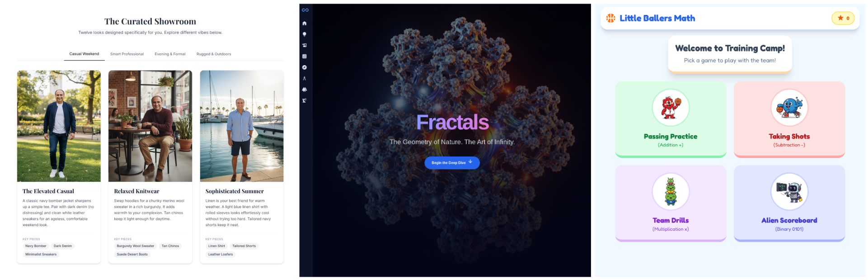Switch to the Smart Professional tab
The image size is (868, 280).
click(x=127, y=54)
